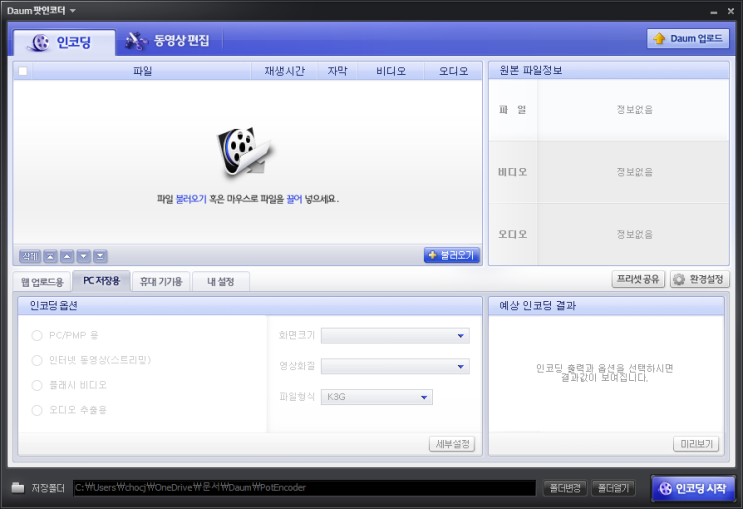Expand the 화면크기 dropdown
This screenshot has height=509, width=743.
click(395, 336)
